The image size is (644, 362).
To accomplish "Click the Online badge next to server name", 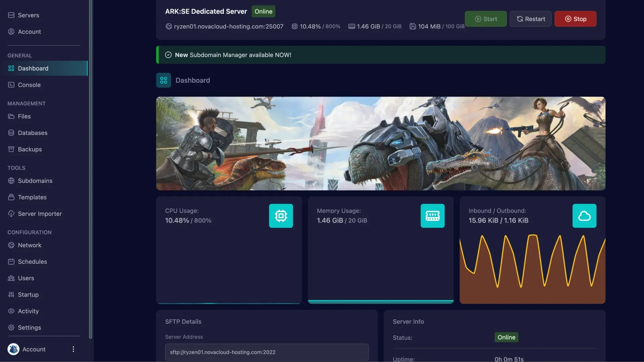I will (263, 11).
